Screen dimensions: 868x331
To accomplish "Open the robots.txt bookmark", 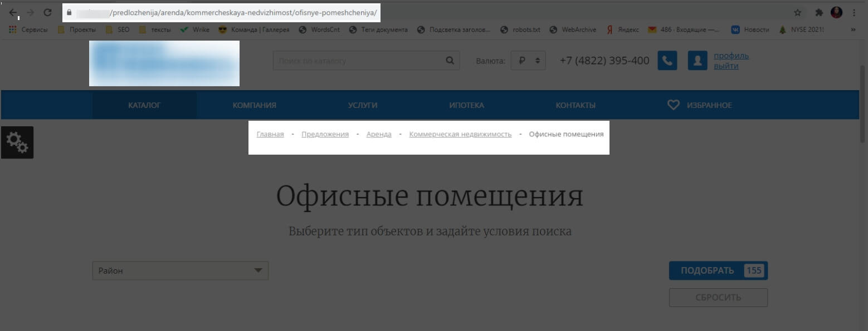I will pyautogui.click(x=520, y=29).
